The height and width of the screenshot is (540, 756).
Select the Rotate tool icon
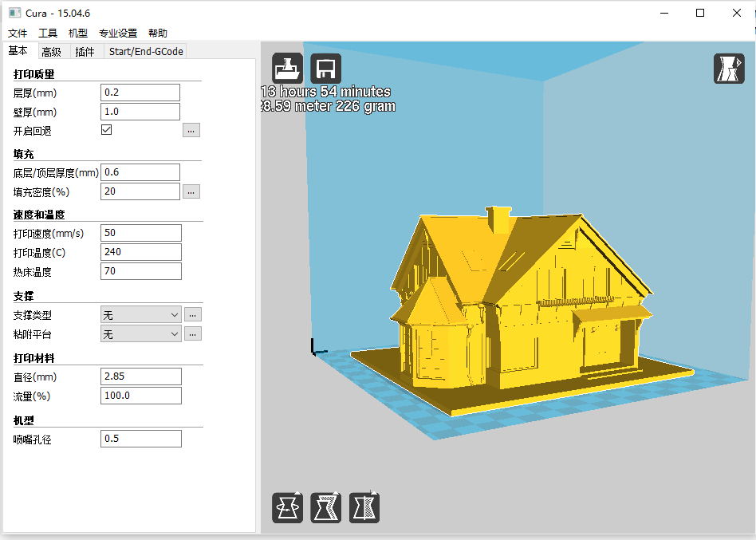click(x=288, y=507)
